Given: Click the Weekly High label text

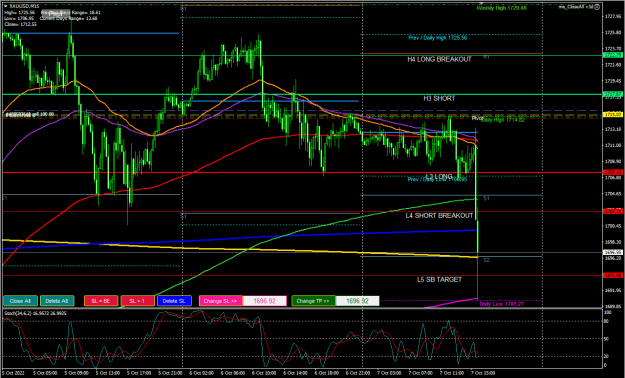Looking at the screenshot, I should click(502, 8).
